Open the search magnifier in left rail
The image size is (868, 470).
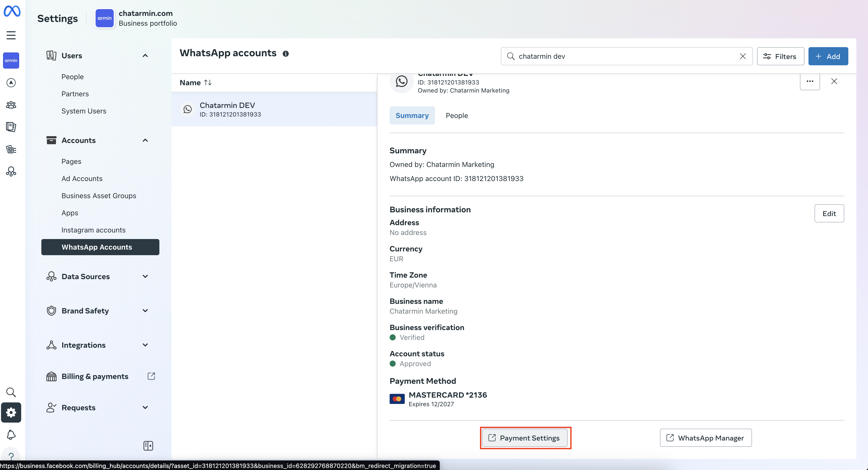11,392
